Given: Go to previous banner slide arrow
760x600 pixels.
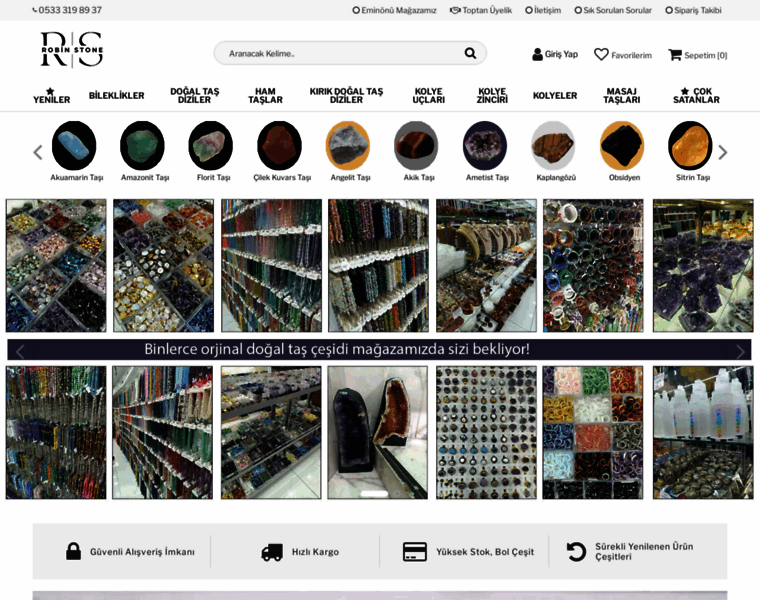Looking at the screenshot, I should click(x=20, y=351).
